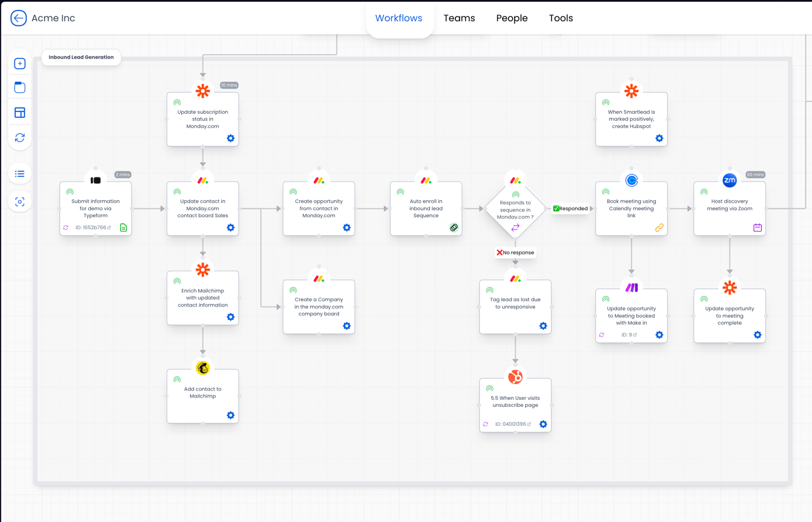Click paperclip icon on Auto enroll Sequence node
Image resolution: width=812 pixels, height=522 pixels.
(454, 227)
